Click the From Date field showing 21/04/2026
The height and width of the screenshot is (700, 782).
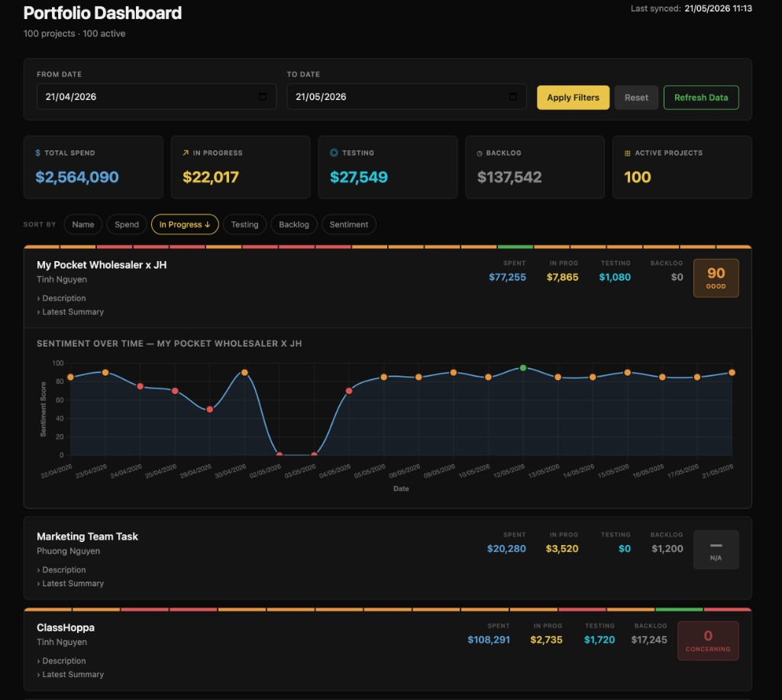(157, 97)
